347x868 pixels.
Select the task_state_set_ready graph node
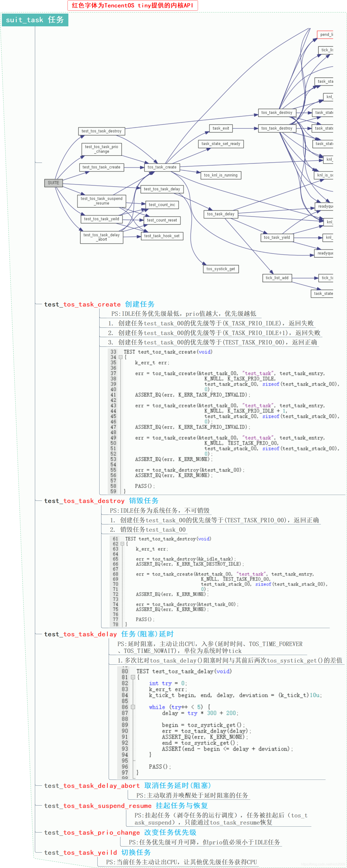pyautogui.click(x=221, y=144)
